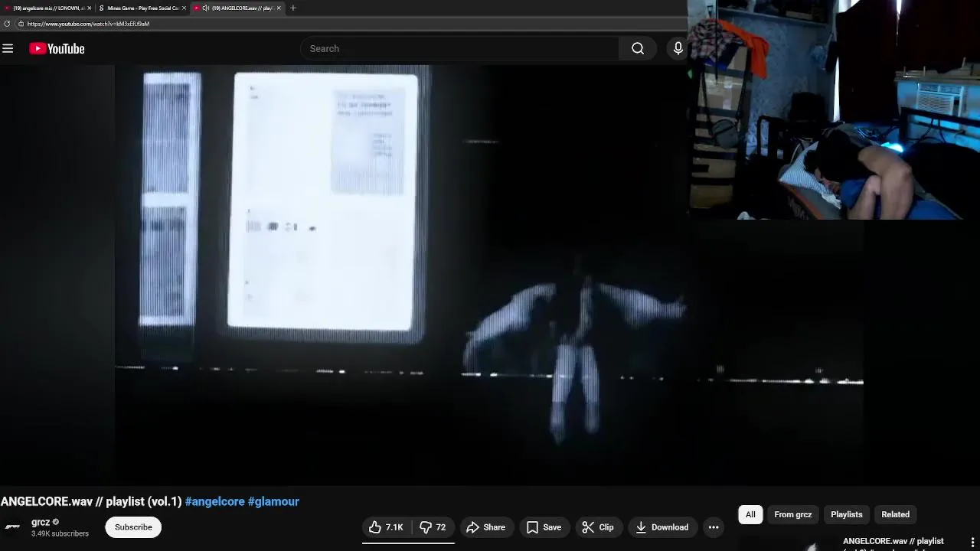The image size is (980, 551).
Task: Like the video with thumbs up
Action: 387,527
